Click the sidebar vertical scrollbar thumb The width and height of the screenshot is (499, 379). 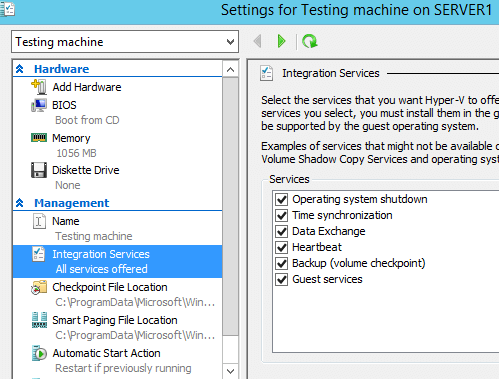tap(230, 207)
